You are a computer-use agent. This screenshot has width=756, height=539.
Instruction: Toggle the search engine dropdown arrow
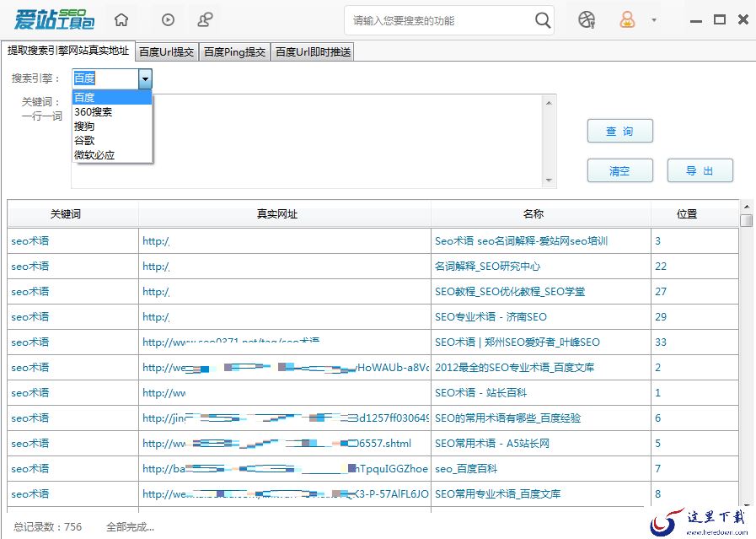point(145,78)
